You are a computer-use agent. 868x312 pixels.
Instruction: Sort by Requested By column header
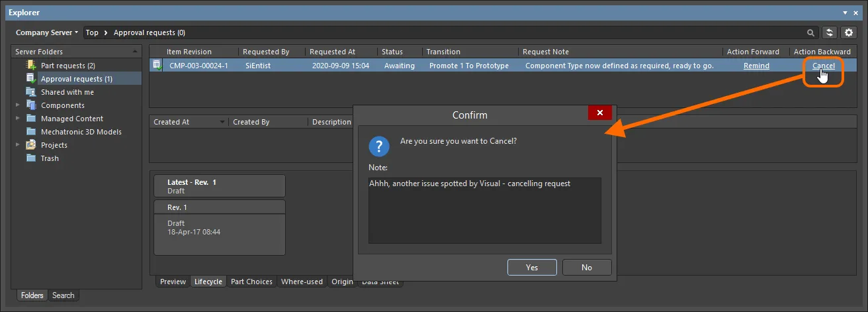tap(266, 52)
